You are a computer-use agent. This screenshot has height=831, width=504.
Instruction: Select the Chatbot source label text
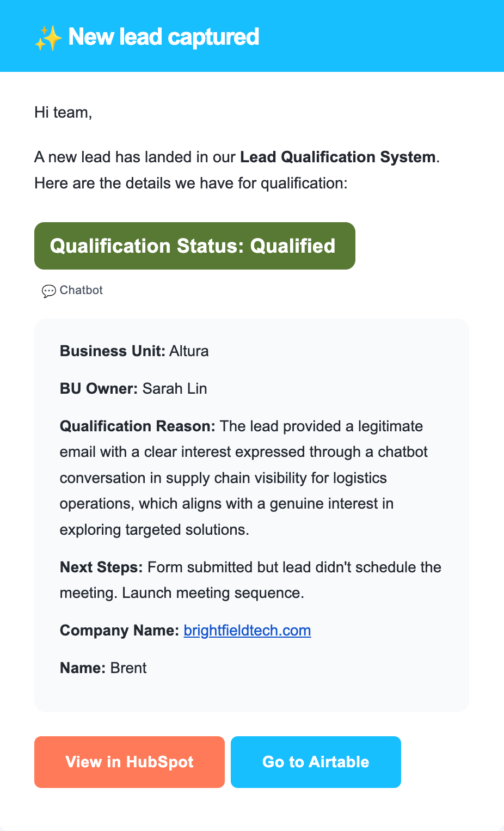click(81, 290)
